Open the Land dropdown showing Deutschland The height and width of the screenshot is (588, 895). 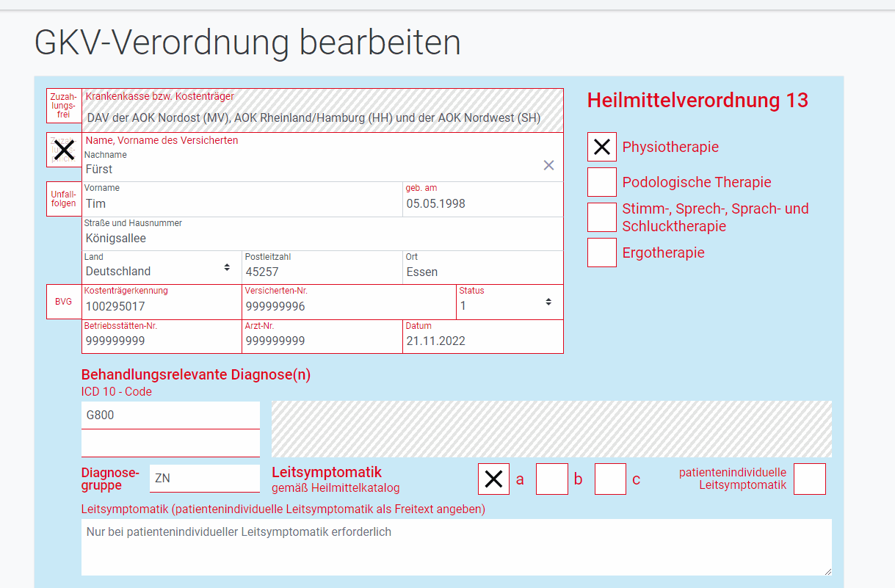pyautogui.click(x=162, y=267)
